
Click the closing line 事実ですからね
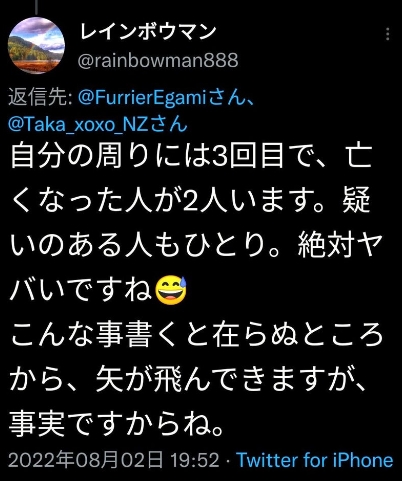pyautogui.click(x=116, y=424)
